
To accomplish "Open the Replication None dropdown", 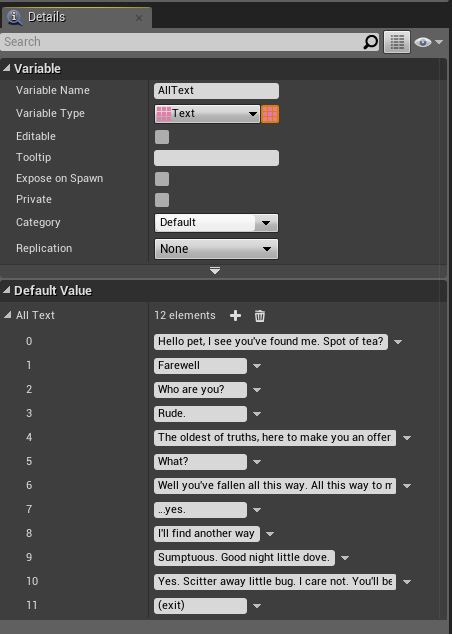I will (216, 249).
